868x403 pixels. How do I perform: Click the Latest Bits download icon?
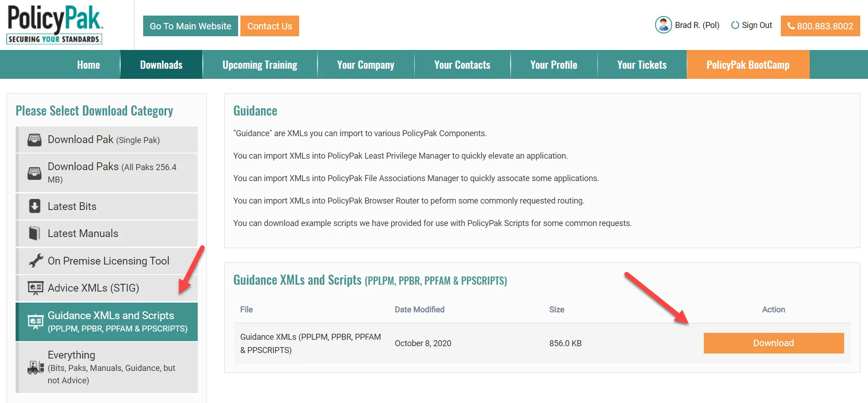tap(34, 206)
